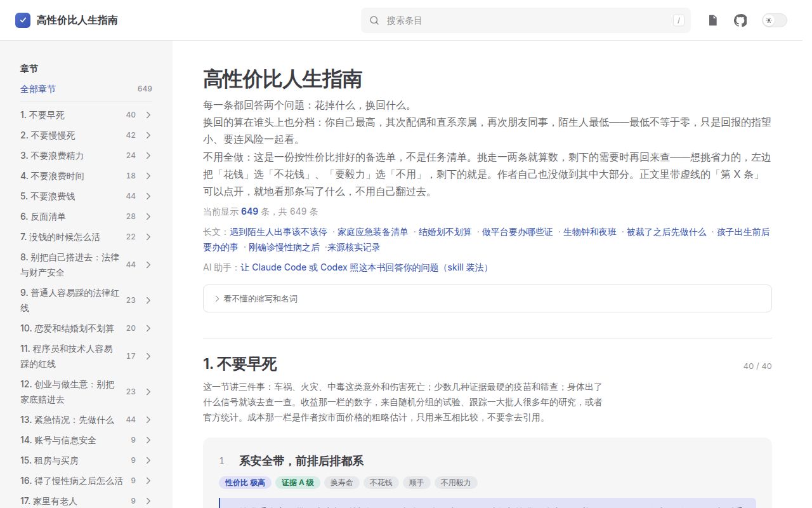
Task: Open the 来源核实记录 link
Action: [354, 247]
